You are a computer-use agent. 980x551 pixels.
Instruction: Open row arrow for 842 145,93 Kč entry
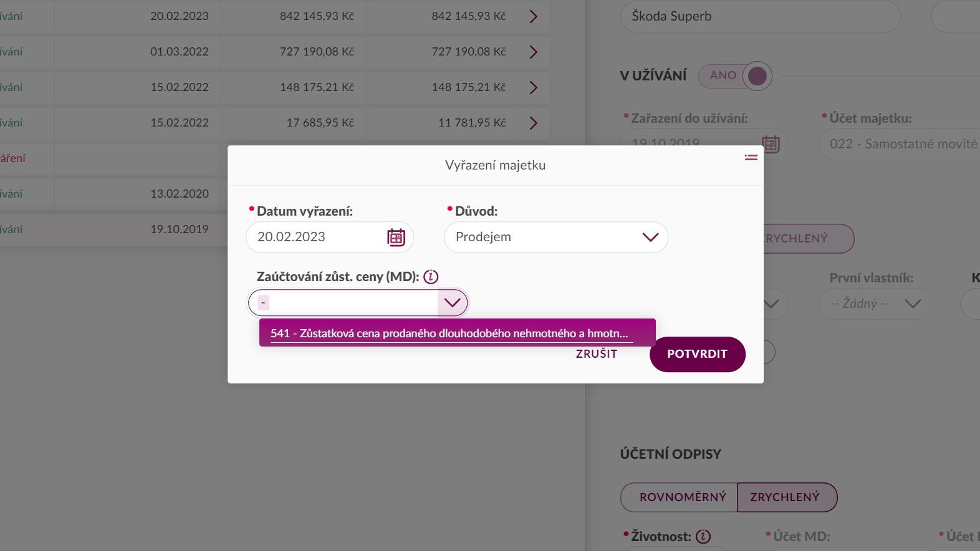coord(533,16)
